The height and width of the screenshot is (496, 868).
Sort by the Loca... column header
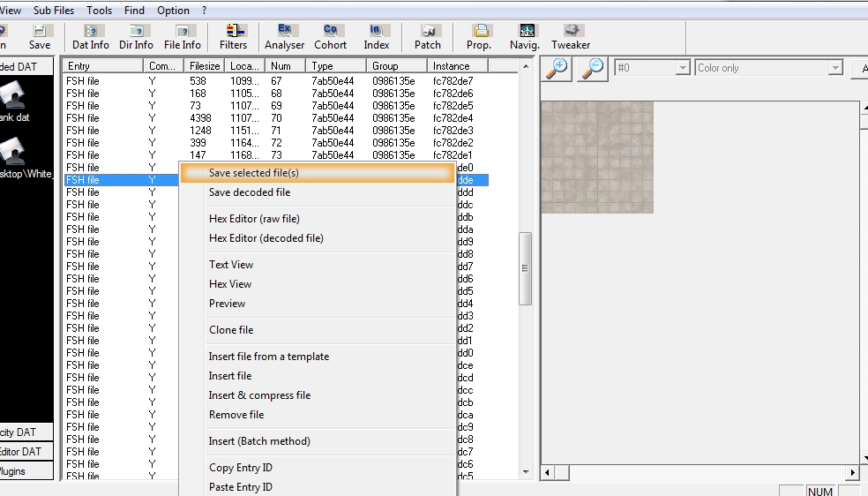point(244,66)
